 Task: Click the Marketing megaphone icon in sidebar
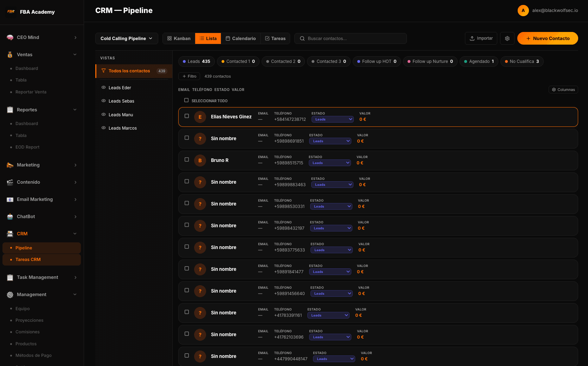pos(10,165)
